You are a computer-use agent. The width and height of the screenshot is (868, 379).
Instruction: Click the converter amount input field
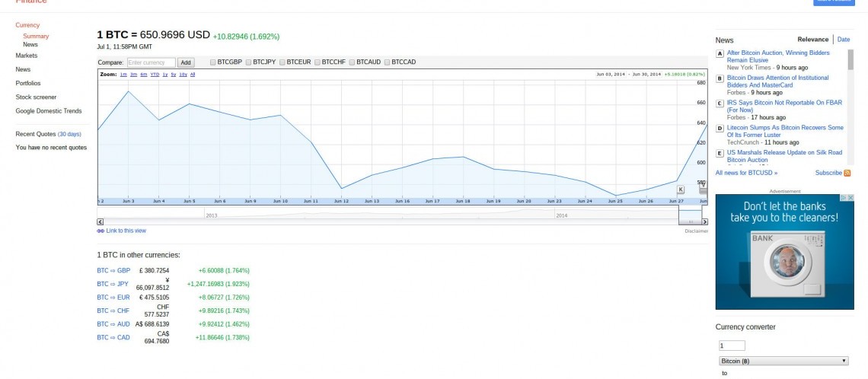coord(732,346)
